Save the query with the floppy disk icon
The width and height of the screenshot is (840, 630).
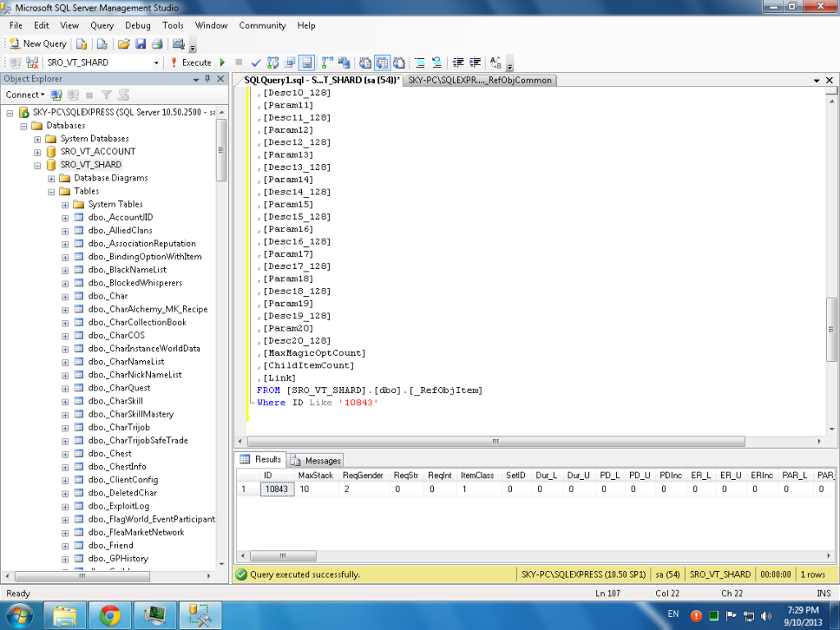point(141,44)
